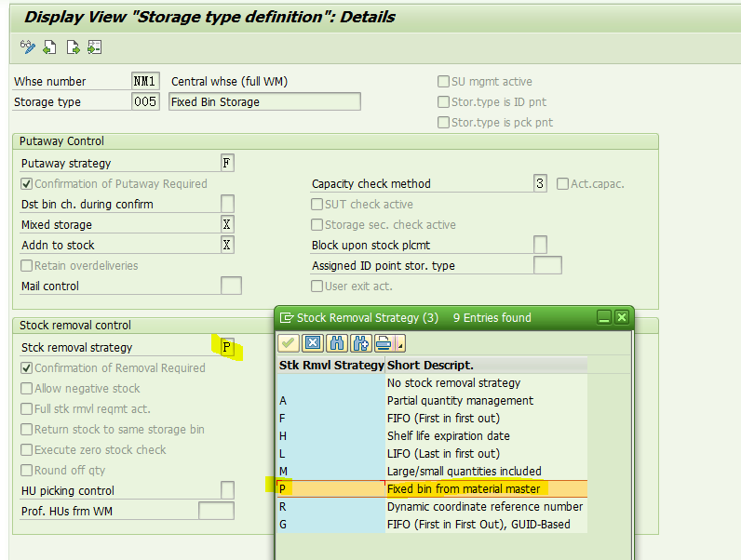Click the Display/Change toggle pencil icon
The image size is (741, 560).
27,47
